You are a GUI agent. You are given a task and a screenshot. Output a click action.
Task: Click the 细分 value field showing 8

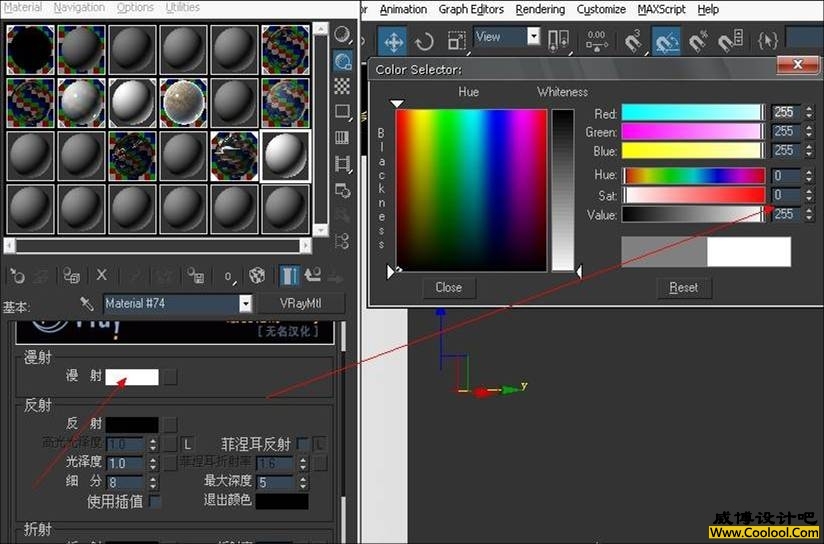126,482
